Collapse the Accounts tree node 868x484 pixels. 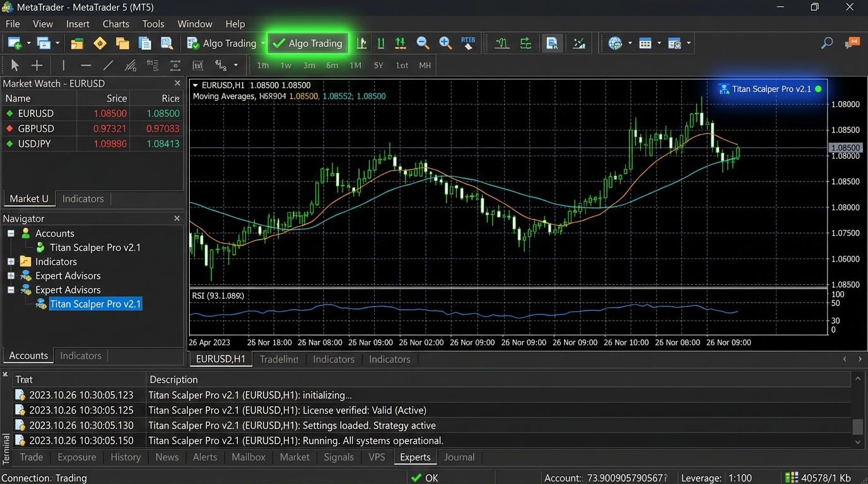11,233
